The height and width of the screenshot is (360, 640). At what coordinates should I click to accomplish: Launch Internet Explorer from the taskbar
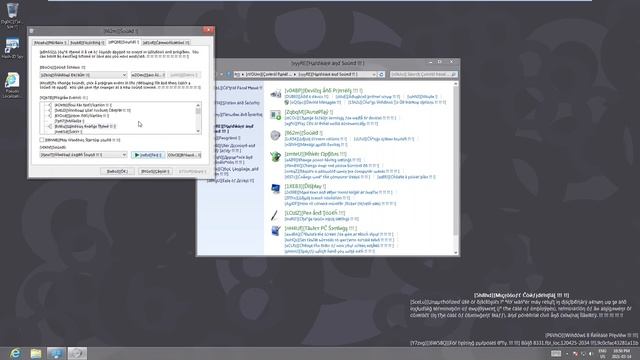coord(15,353)
